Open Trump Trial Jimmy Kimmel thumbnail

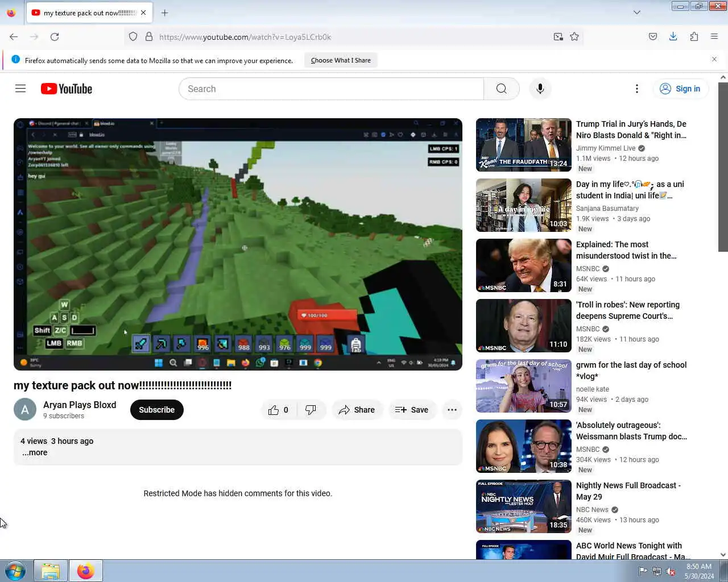point(524,145)
